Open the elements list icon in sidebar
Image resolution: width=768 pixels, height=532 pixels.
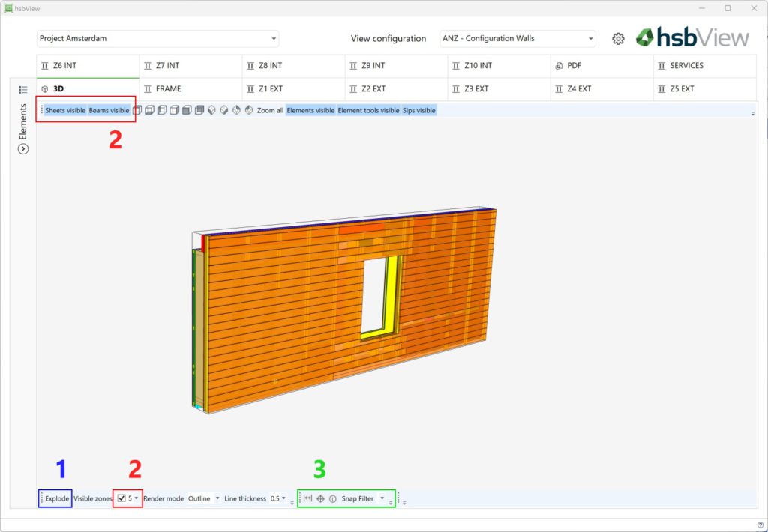pos(23,90)
